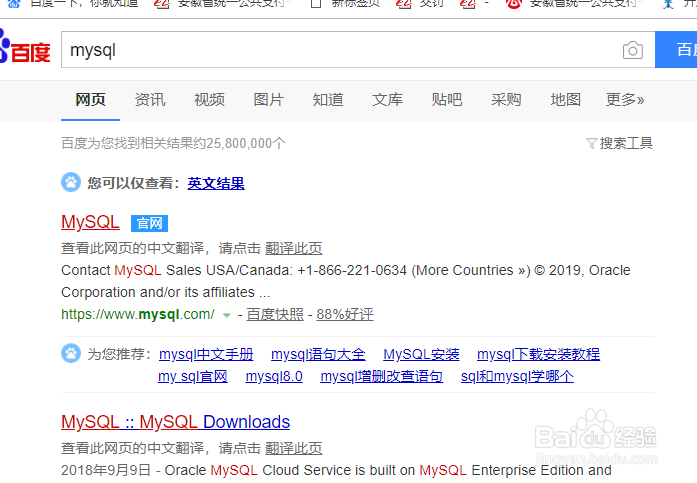697x483 pixels.
Task: Open the 图片 tab
Action: (x=268, y=100)
